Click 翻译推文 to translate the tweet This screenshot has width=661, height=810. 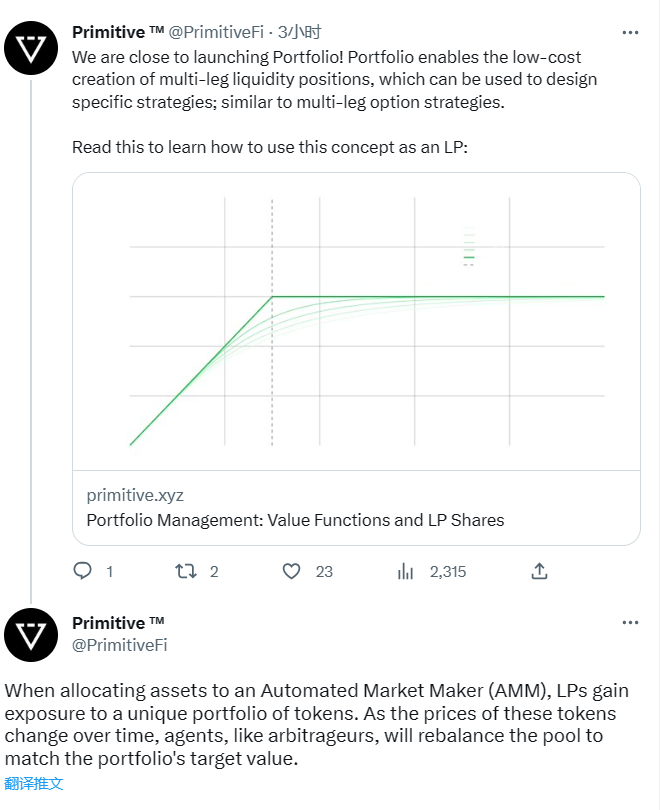coord(34,784)
